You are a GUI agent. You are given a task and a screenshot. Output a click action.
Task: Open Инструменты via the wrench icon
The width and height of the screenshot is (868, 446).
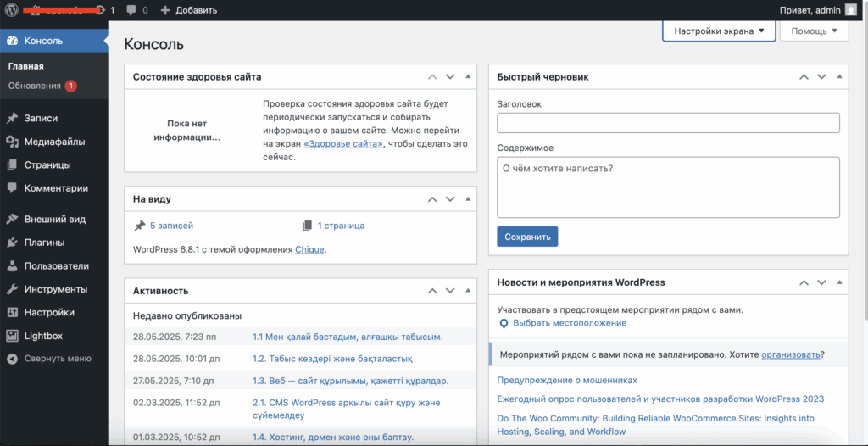point(12,289)
